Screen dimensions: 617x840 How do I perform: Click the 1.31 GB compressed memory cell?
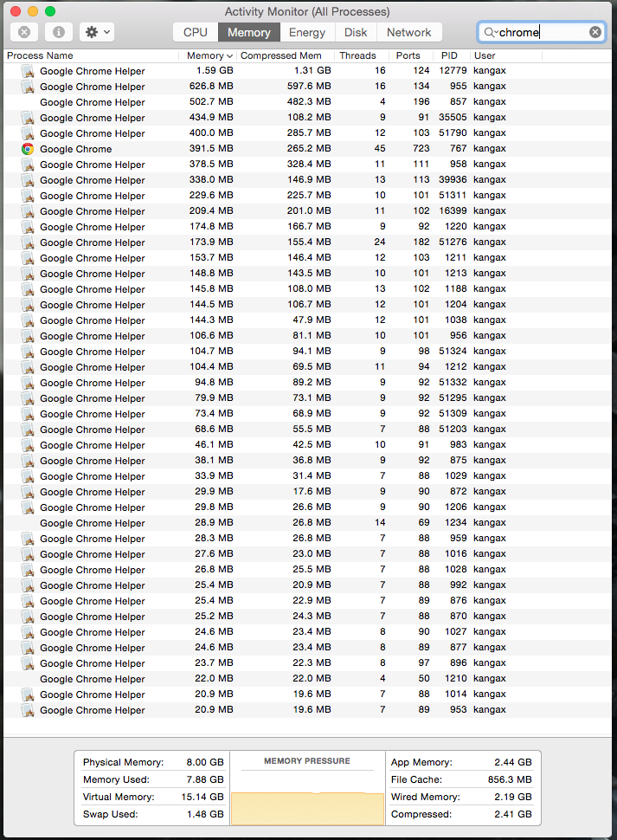[x=312, y=71]
